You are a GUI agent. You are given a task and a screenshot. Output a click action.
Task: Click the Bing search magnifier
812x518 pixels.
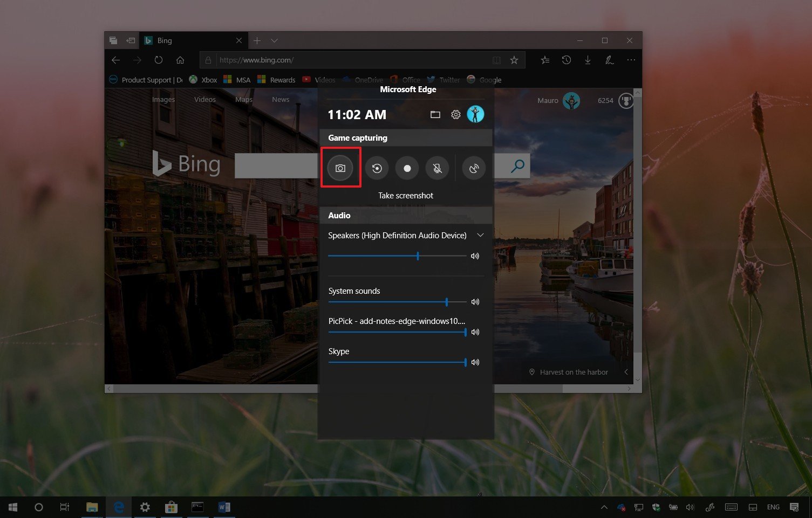point(517,165)
